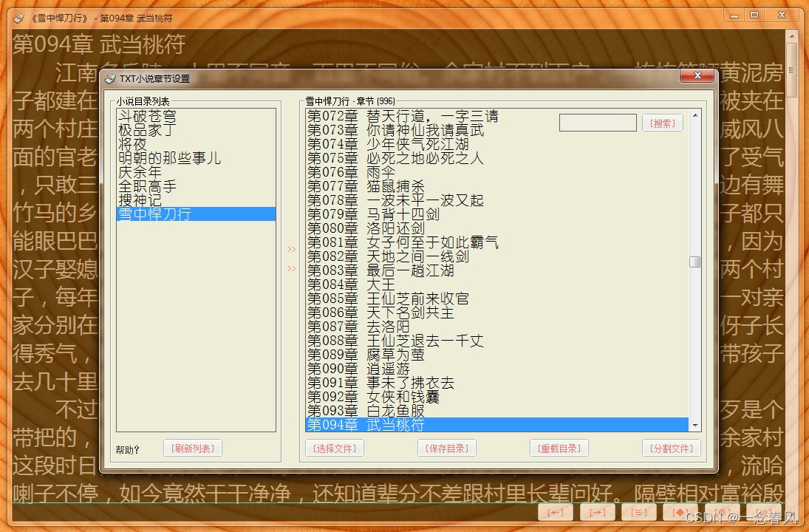
Task: Select chapter 第079章 马背十四剑
Action: pyautogui.click(x=497, y=214)
